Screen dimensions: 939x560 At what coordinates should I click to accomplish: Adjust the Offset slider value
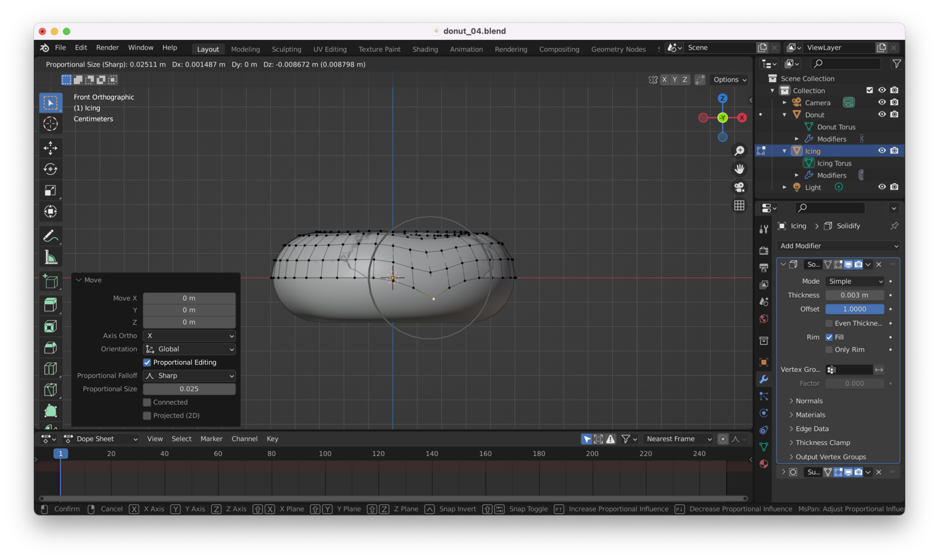(854, 309)
